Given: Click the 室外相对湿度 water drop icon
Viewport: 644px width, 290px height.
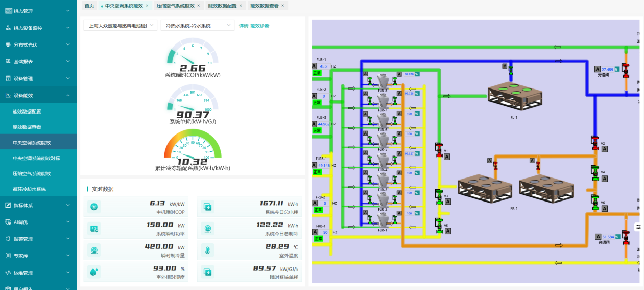Looking at the screenshot, I should coord(94,272).
